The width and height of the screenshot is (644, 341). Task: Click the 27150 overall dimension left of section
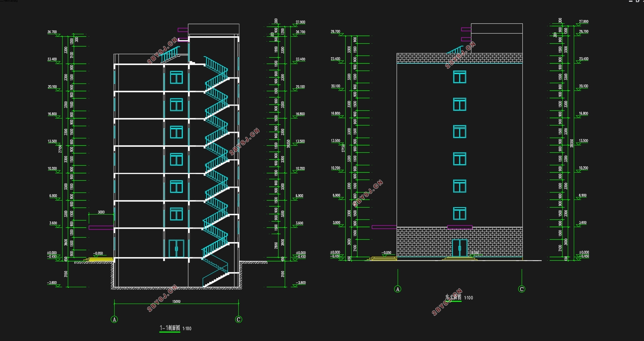click(60, 148)
